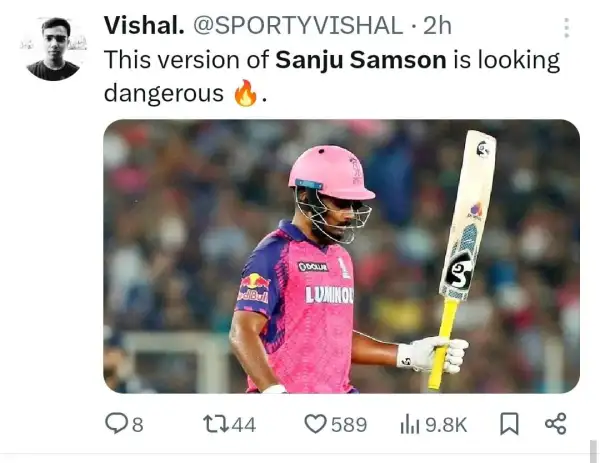Open the three-dot more options menu
Viewport: 600px width, 463px height.
click(567, 28)
